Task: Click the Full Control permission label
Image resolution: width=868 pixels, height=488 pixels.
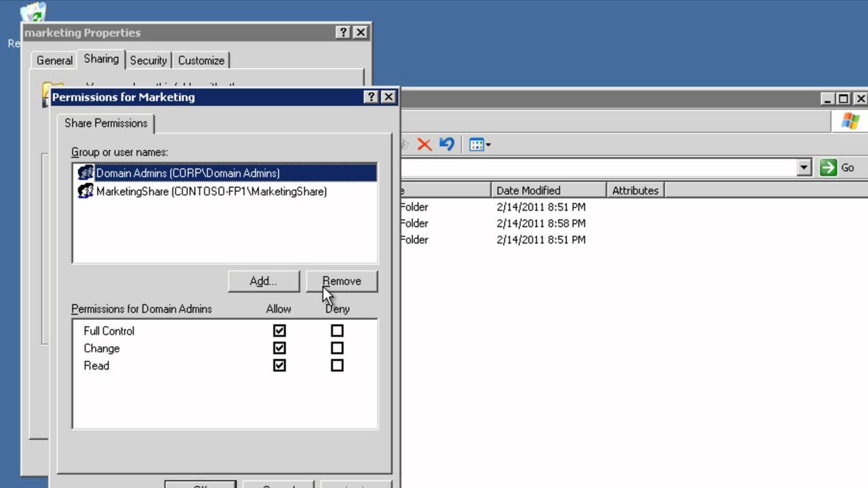Action: pyautogui.click(x=109, y=331)
